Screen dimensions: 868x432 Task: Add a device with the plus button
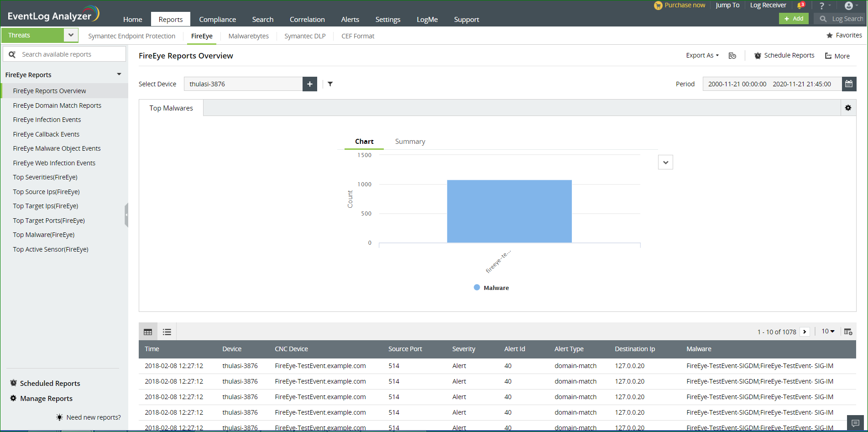pos(310,84)
